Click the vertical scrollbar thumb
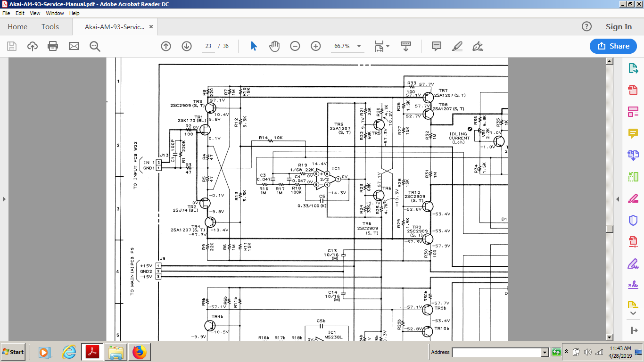Screen dimensions: 644x362 pyautogui.click(x=610, y=229)
